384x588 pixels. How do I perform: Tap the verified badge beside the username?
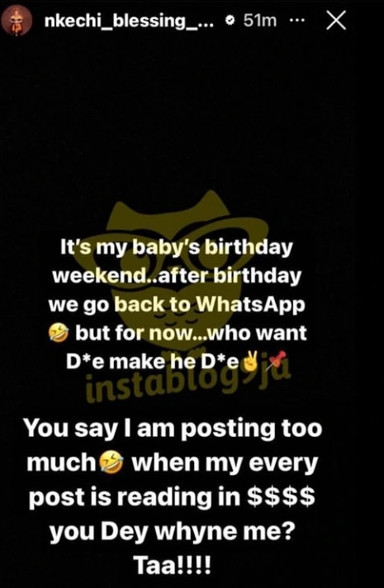coord(229,21)
